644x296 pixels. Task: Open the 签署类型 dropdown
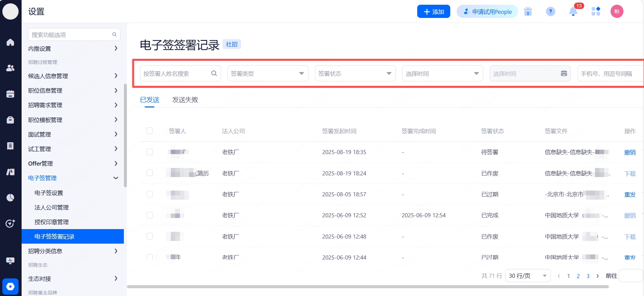[268, 74]
